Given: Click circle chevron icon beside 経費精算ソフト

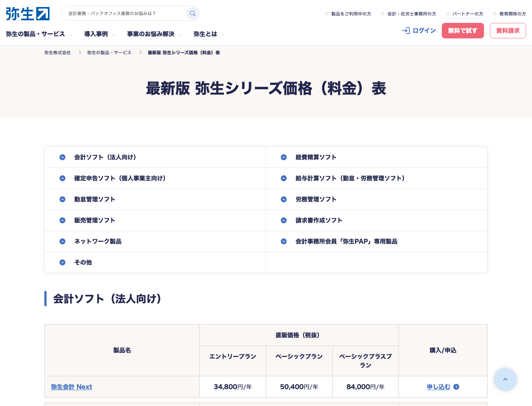Looking at the screenshot, I should [x=284, y=157].
